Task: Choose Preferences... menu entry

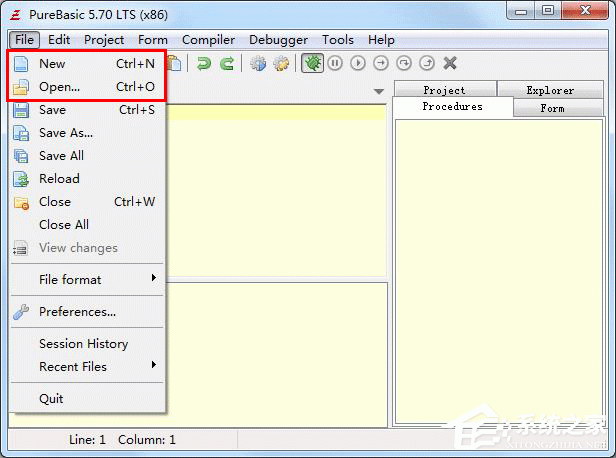Action: pos(87,312)
